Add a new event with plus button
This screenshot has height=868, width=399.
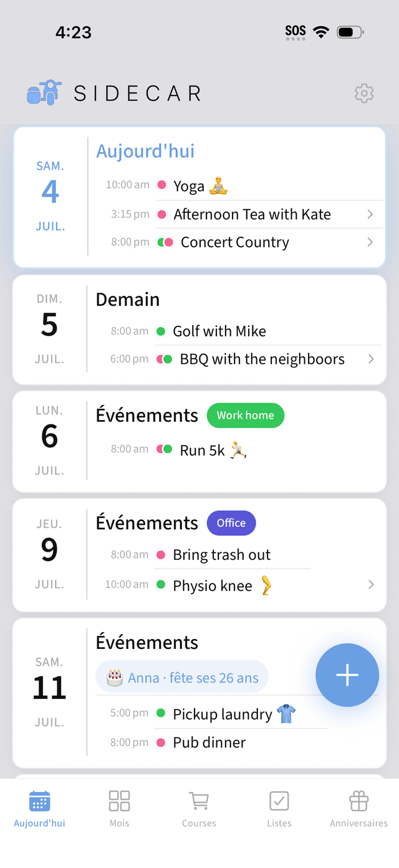click(x=347, y=675)
